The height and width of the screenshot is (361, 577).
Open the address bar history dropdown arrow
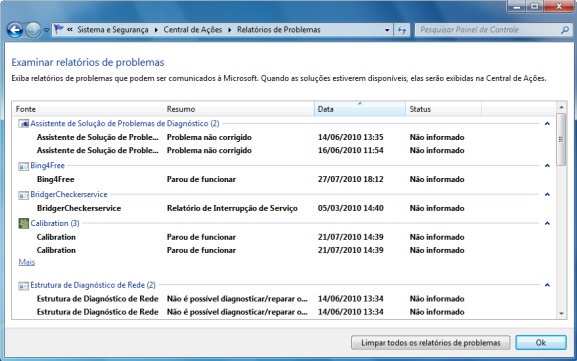click(x=387, y=30)
